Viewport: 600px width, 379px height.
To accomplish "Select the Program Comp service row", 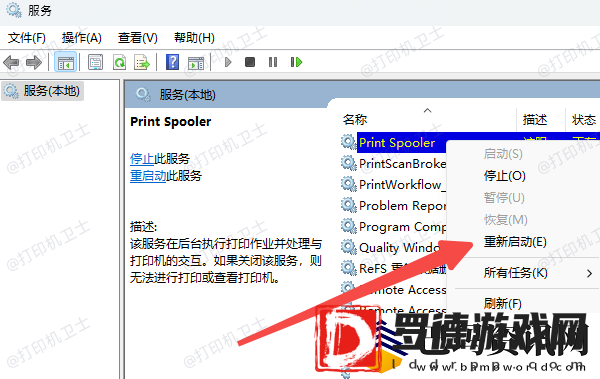I will click(402, 227).
